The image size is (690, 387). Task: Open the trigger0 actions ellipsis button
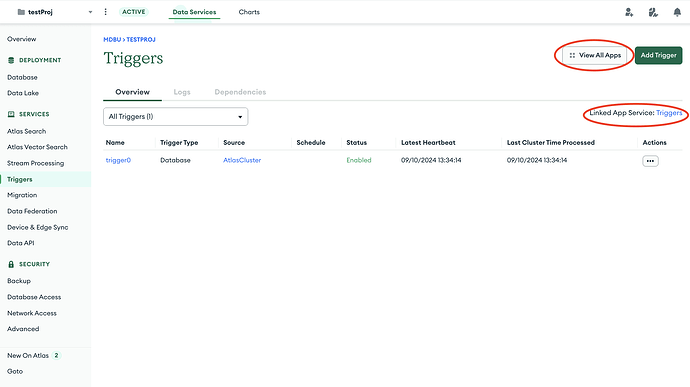(x=650, y=161)
